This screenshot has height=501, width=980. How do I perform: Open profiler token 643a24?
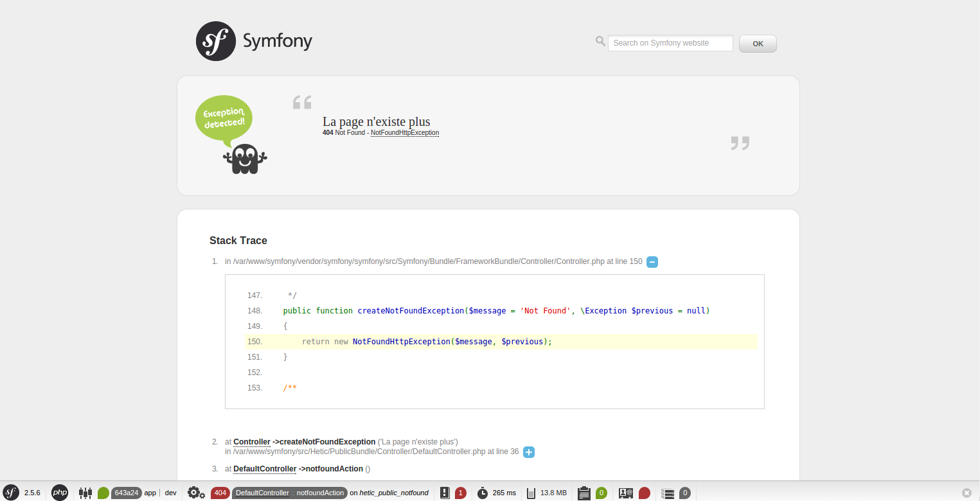(126, 493)
